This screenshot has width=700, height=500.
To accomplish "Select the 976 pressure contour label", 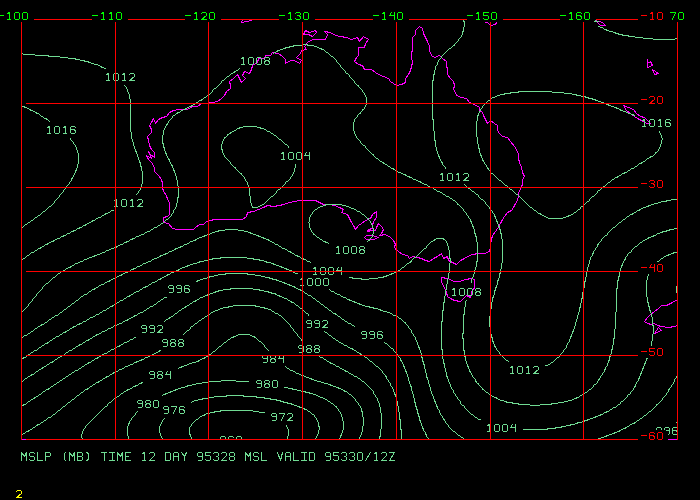I will click(x=174, y=410).
